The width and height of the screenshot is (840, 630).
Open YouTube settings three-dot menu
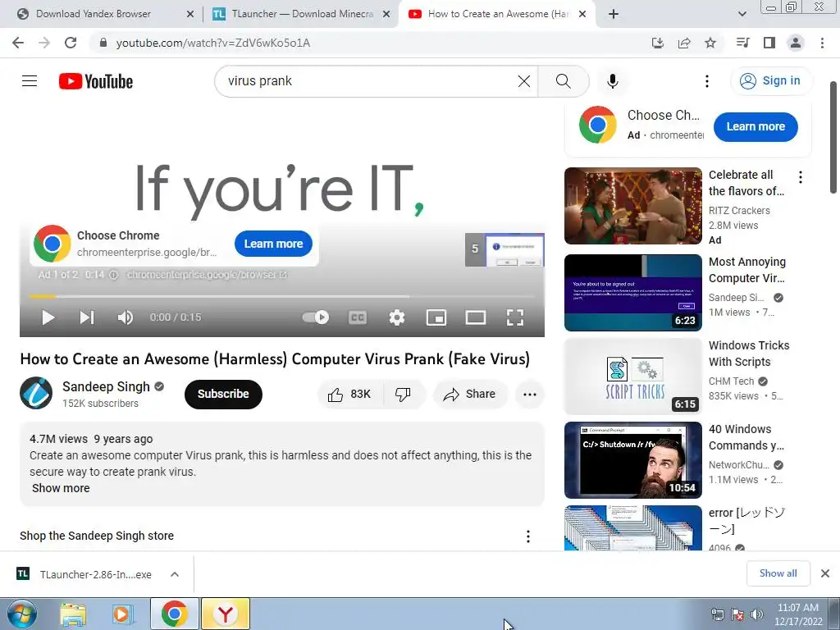click(x=706, y=81)
